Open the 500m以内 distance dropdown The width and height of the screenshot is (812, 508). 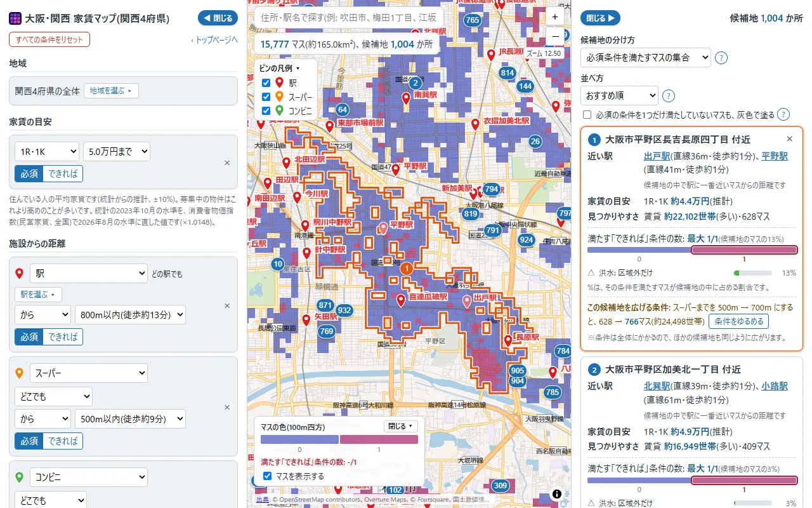(x=130, y=418)
